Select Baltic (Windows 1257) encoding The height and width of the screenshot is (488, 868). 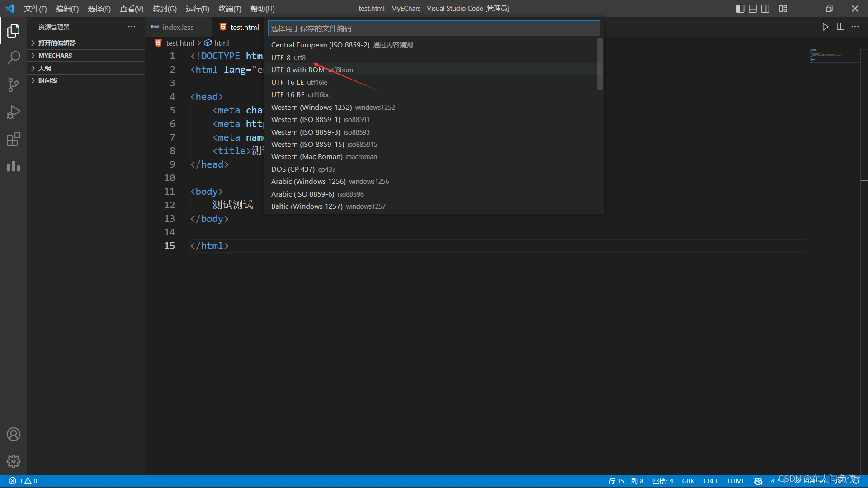point(432,206)
